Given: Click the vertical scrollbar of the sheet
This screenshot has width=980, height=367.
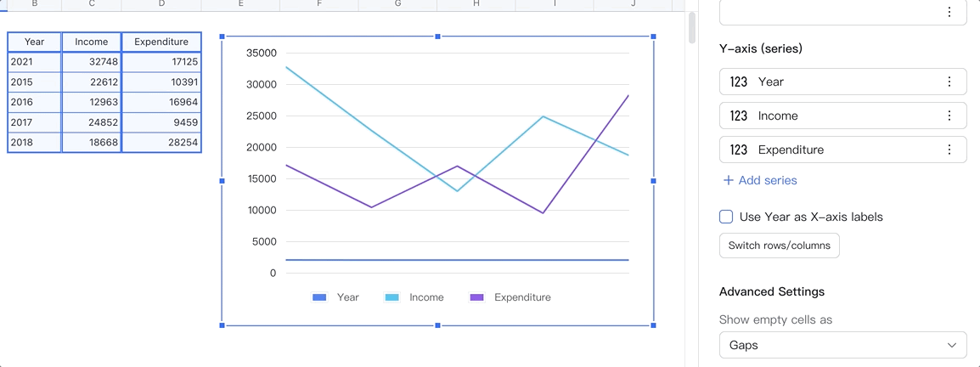Looking at the screenshot, I should tap(692, 28).
